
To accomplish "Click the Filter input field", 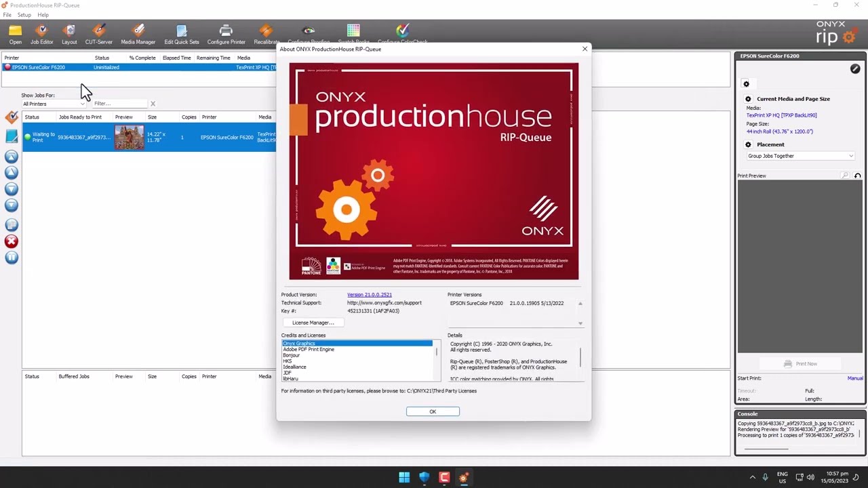I will (119, 104).
